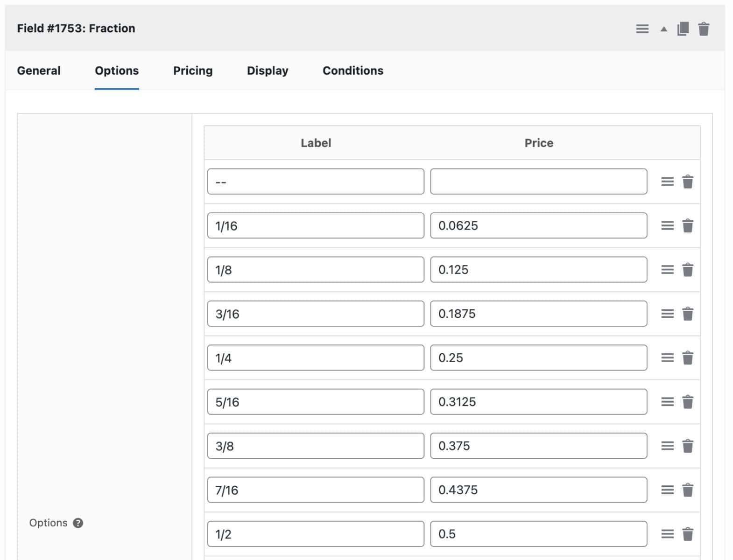Click reorder handle for the 1/16 row
Viewport: 733px width, 560px height.
tap(668, 225)
